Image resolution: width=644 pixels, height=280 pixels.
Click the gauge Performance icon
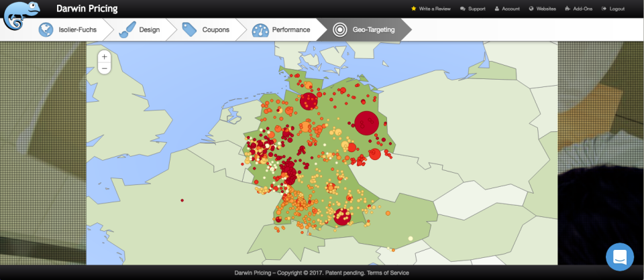pos(260,30)
